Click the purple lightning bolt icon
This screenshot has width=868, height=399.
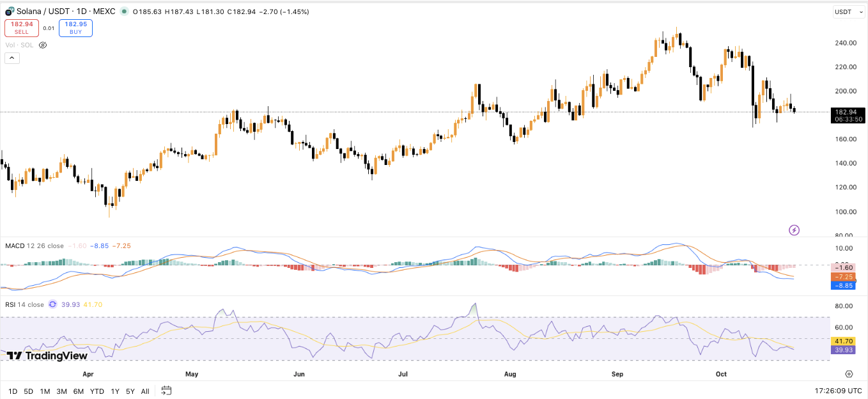pyautogui.click(x=794, y=230)
